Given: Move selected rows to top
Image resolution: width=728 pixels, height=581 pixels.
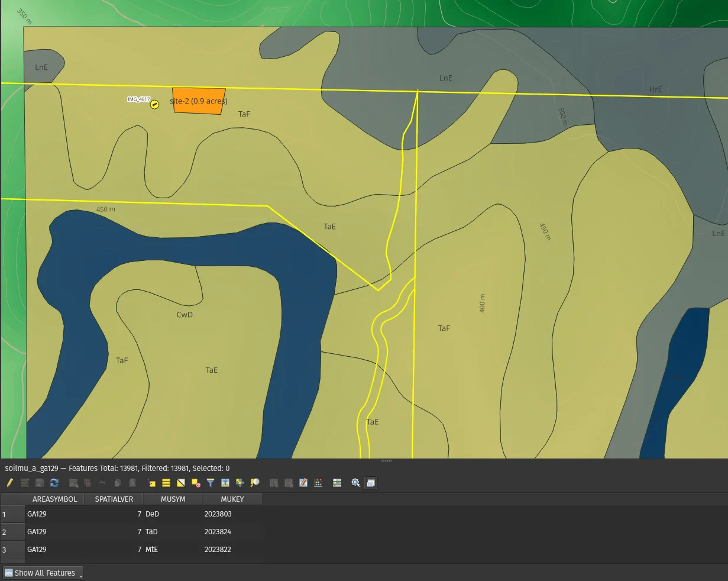Looking at the screenshot, I should point(225,483).
